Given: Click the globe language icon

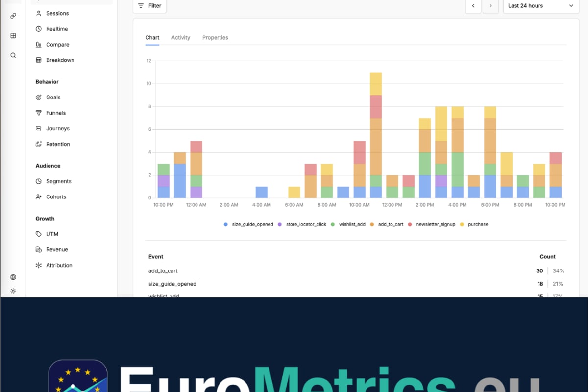Looking at the screenshot, I should click(x=13, y=277).
